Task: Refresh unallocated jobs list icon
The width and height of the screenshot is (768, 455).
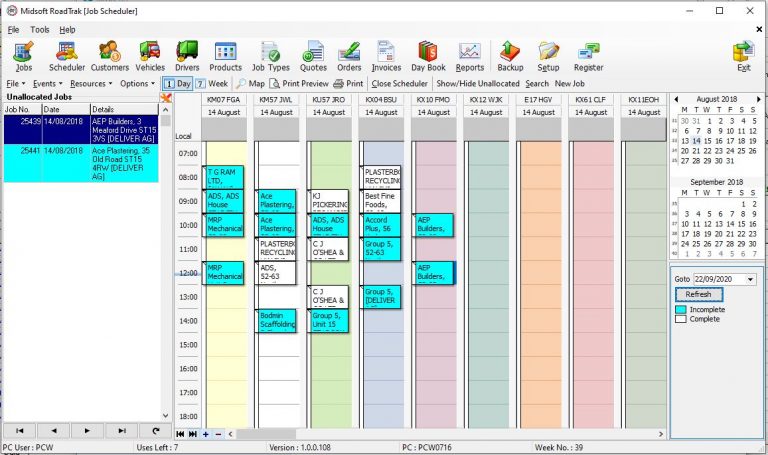Action: tap(155, 431)
